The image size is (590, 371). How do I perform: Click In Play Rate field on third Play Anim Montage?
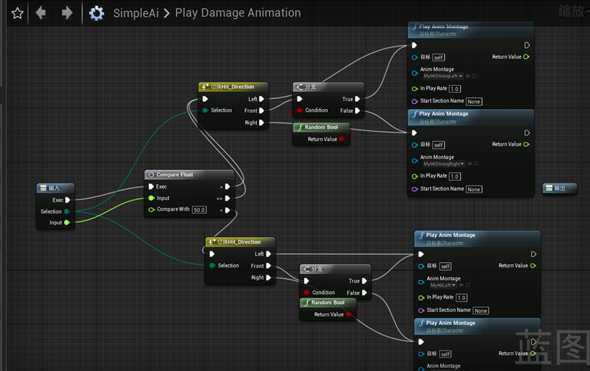click(462, 298)
